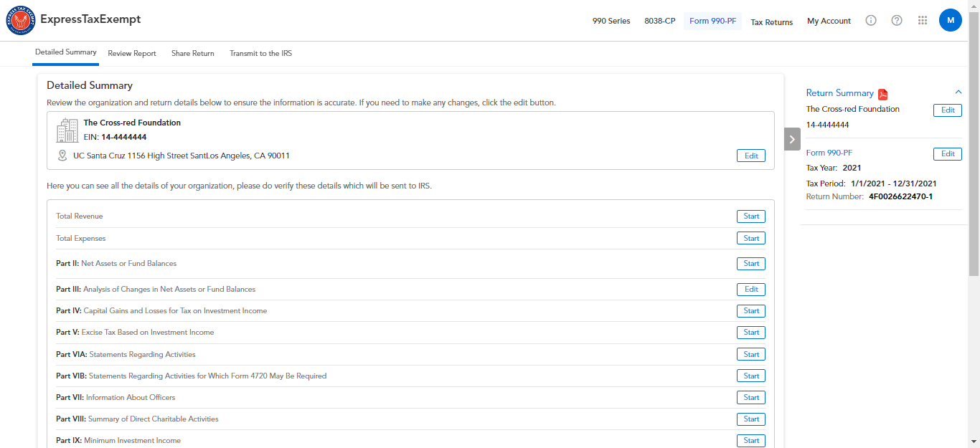The height and width of the screenshot is (448, 980).
Task: Edit the organization address details
Action: [750, 156]
